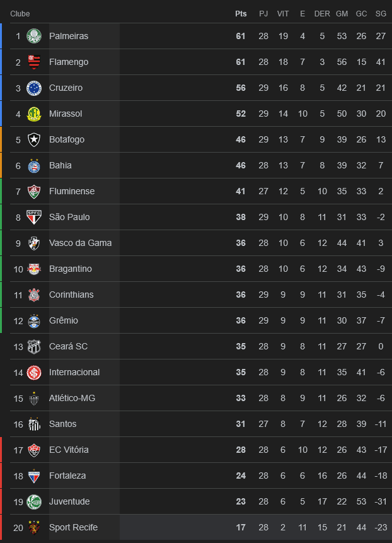392x543 pixels.
Task: Select the Cruzeiro crest icon
Action: (34, 88)
